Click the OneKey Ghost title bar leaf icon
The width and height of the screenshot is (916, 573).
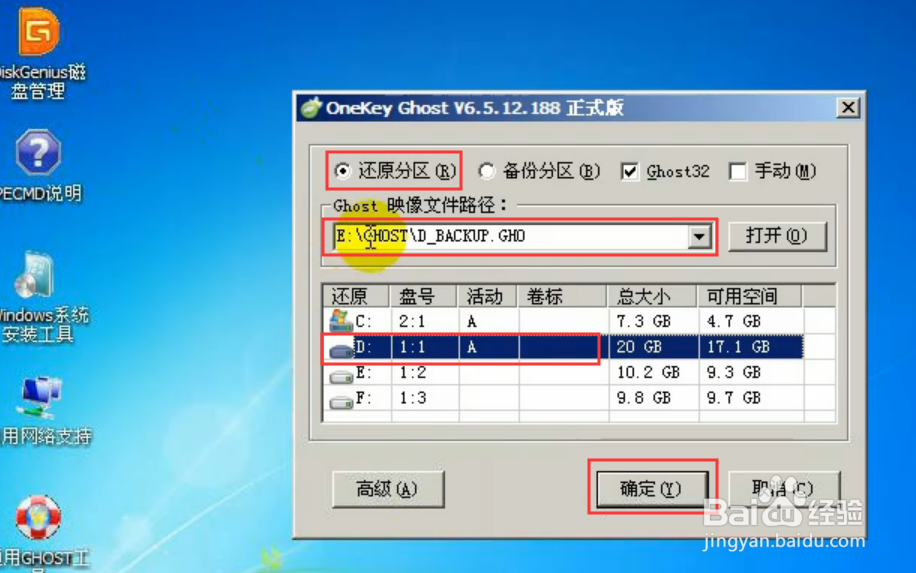pos(311,107)
